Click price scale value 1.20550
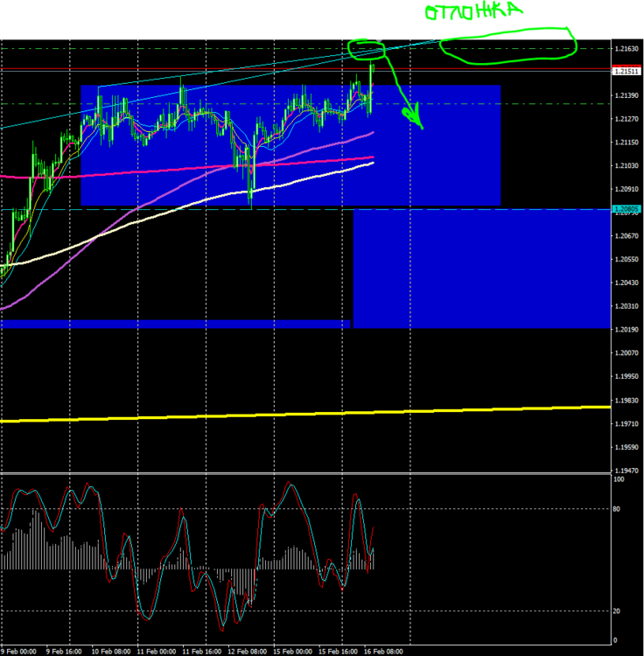Image resolution: width=644 pixels, height=656 pixels. point(626,260)
